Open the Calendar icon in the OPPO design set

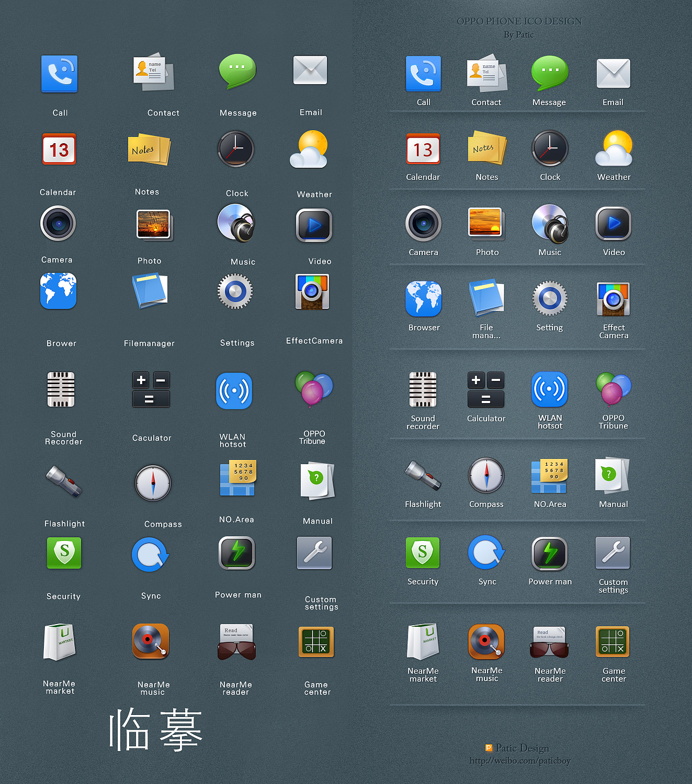(x=423, y=149)
